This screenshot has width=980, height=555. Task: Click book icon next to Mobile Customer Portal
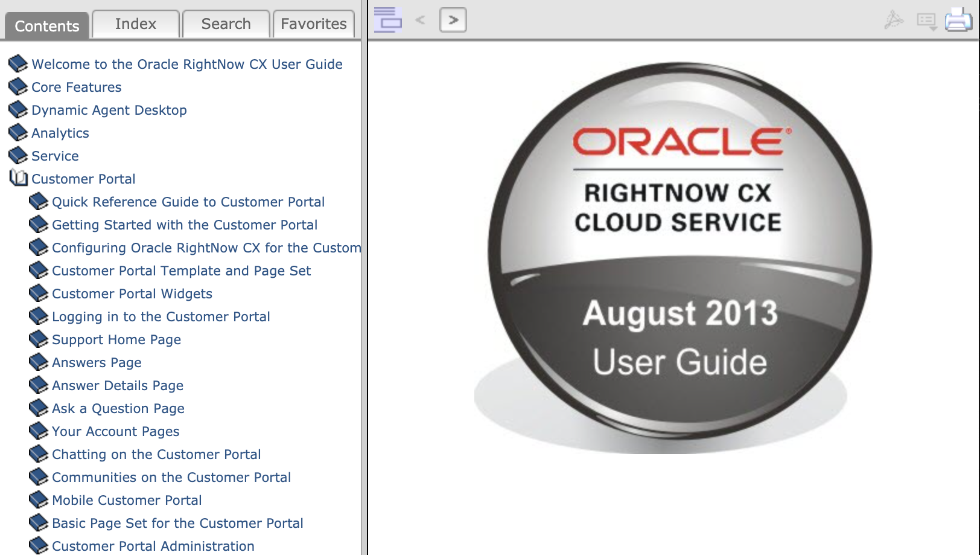tap(39, 499)
